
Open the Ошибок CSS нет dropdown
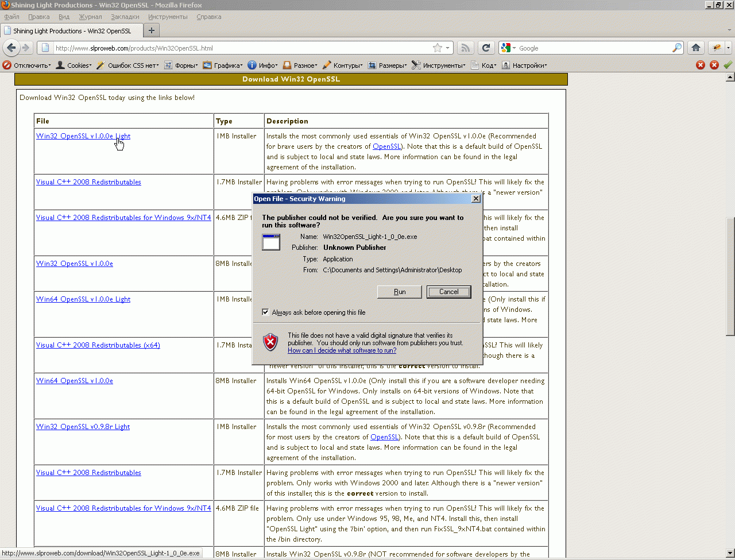[127, 65]
